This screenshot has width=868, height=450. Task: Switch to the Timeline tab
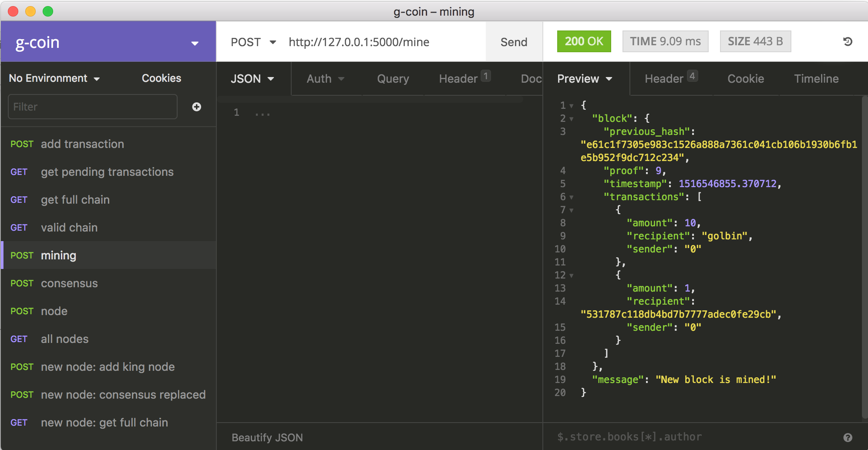(816, 79)
